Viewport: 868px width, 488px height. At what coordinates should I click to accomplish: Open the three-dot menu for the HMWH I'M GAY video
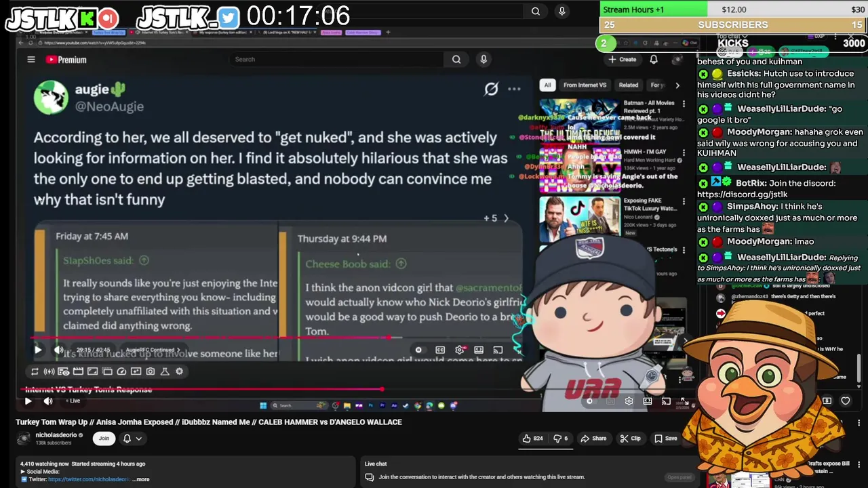tap(684, 152)
